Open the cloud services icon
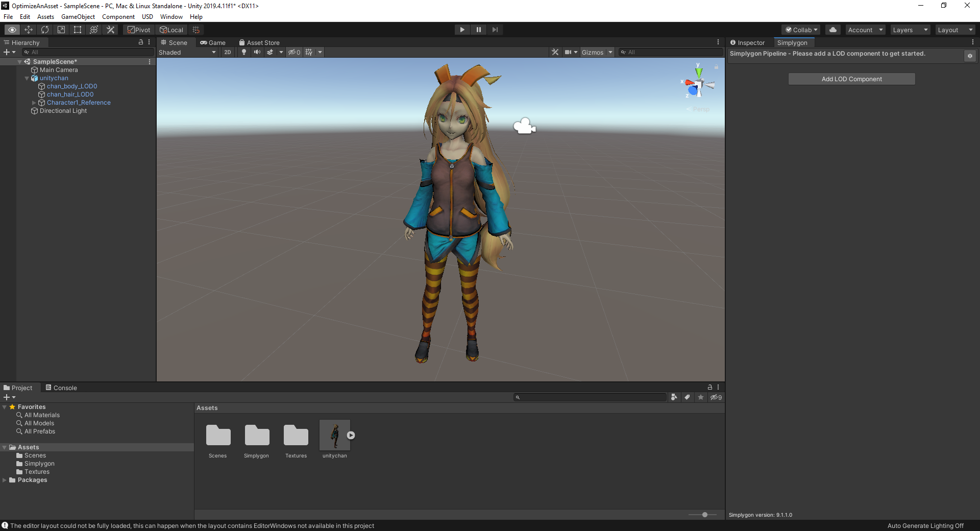The image size is (980, 531). coord(832,30)
